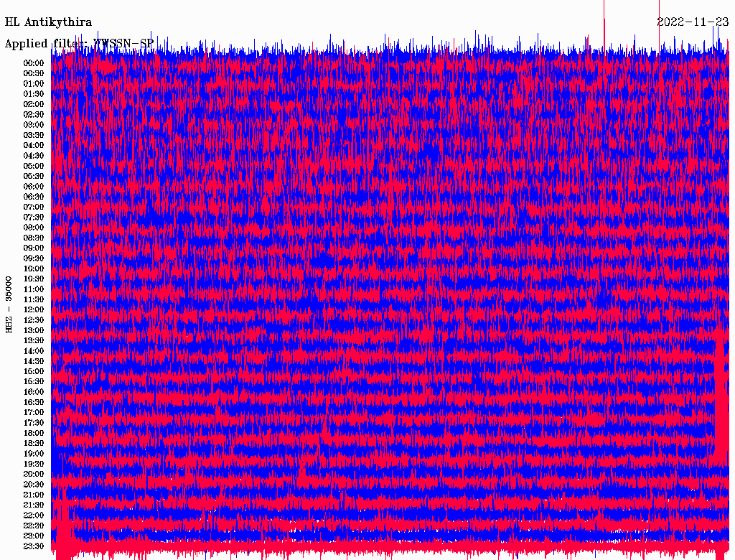The height and width of the screenshot is (560, 735).
Task: Select the 14:00 time label
Action: pyautogui.click(x=34, y=351)
